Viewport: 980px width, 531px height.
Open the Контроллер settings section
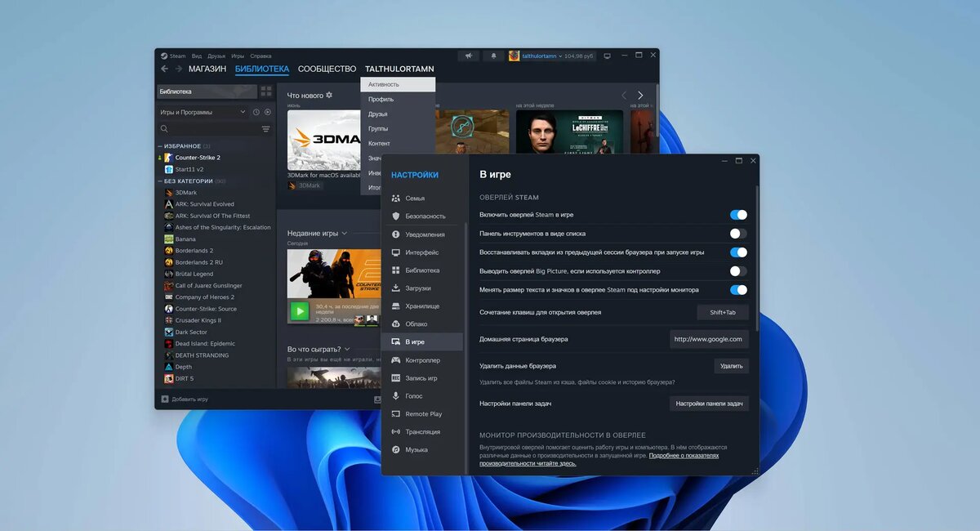pyautogui.click(x=422, y=360)
